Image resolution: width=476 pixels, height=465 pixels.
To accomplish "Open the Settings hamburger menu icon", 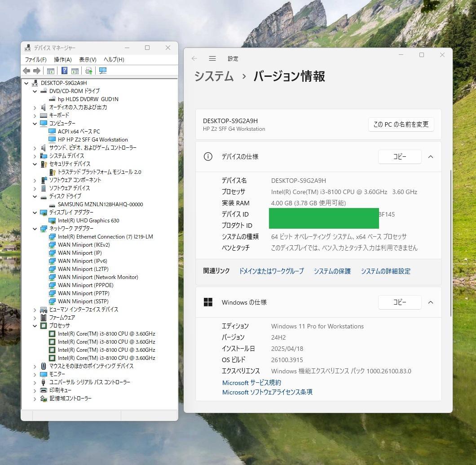I will click(212, 58).
